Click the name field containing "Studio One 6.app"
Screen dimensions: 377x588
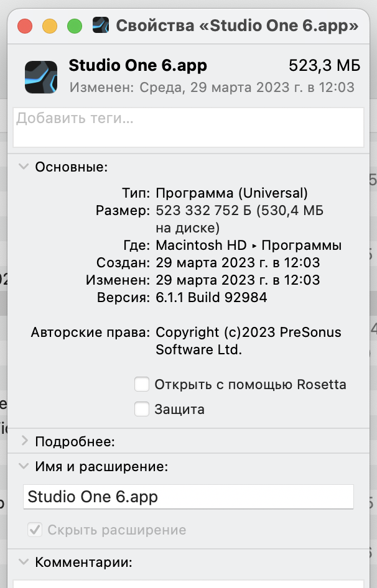pos(188,497)
